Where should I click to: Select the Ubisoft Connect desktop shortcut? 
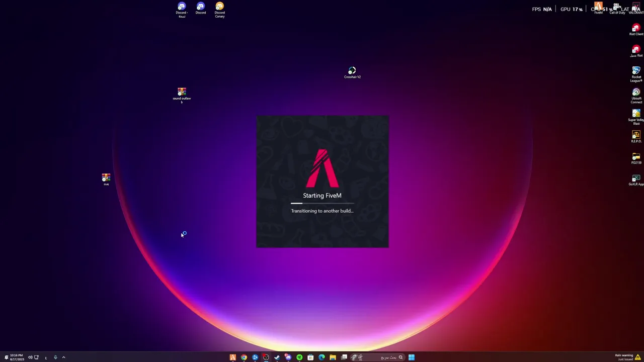[x=636, y=96]
